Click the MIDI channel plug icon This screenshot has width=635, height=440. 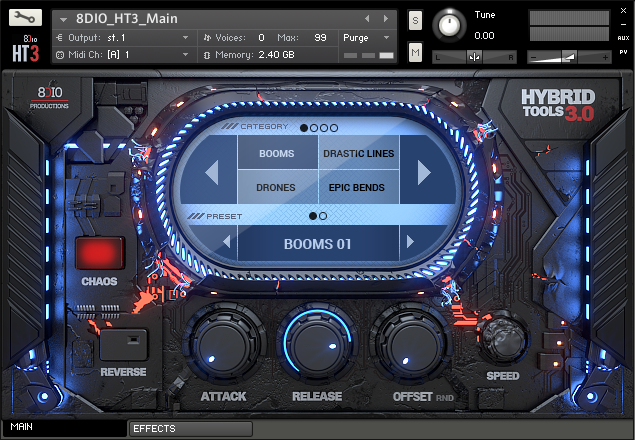pos(60,55)
